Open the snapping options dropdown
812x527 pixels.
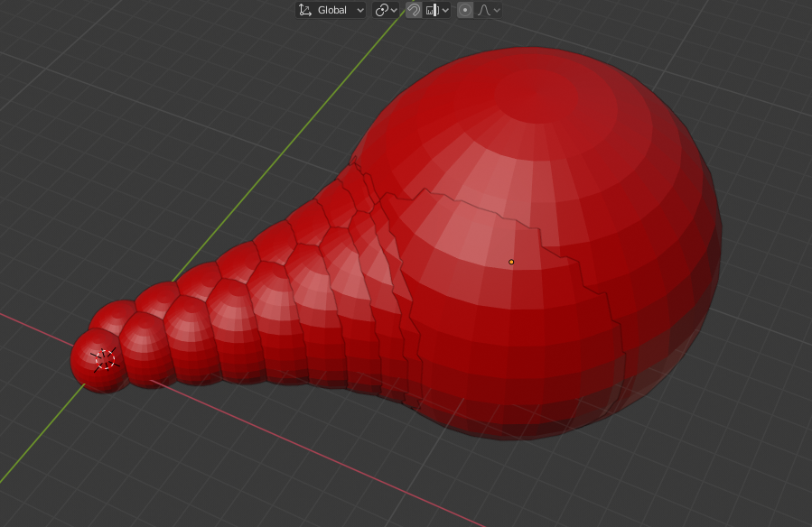tap(437, 10)
